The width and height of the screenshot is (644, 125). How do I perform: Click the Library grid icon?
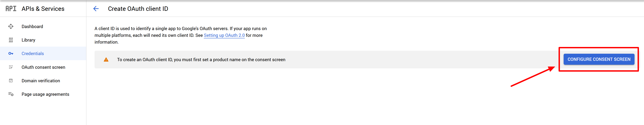11,40
